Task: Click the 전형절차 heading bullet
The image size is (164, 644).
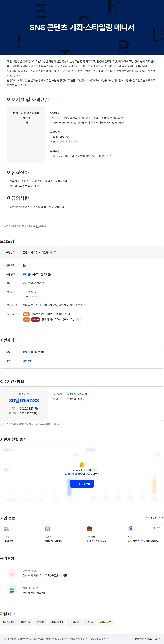Action: (9, 172)
